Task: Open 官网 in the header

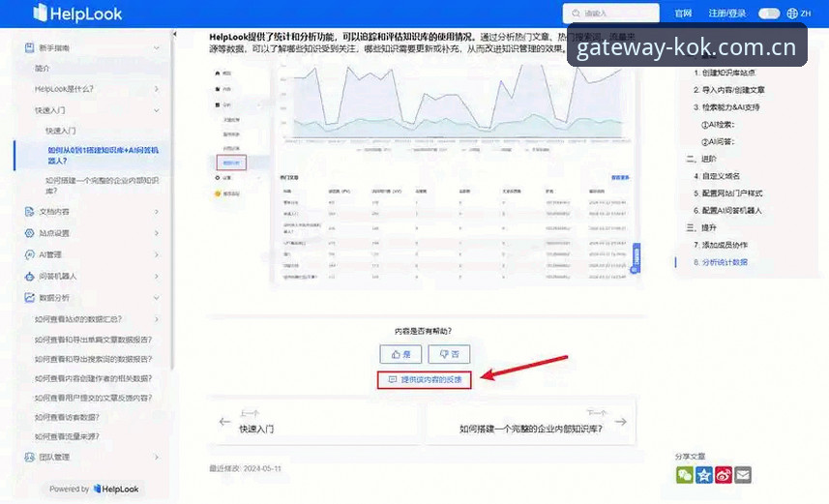Action: [683, 14]
